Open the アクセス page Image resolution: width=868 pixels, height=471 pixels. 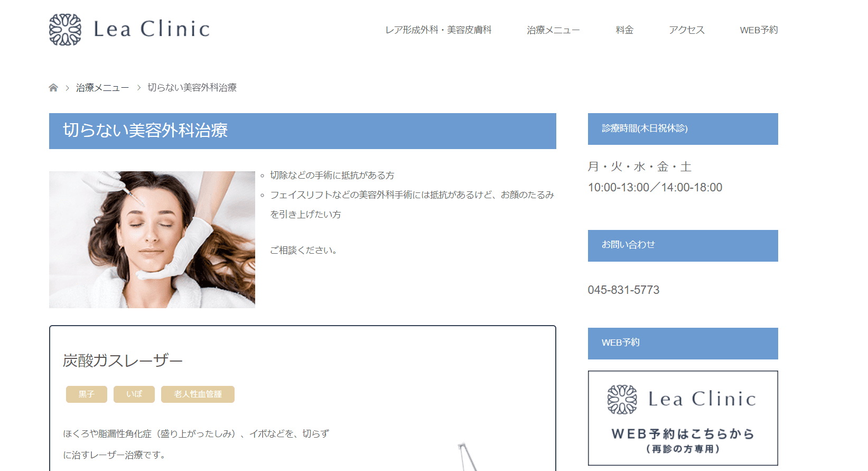tap(686, 30)
